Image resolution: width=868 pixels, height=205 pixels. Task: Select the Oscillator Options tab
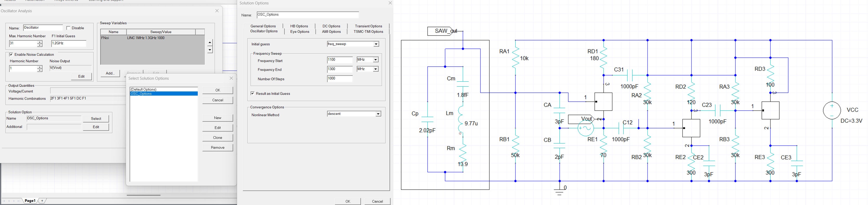(264, 31)
